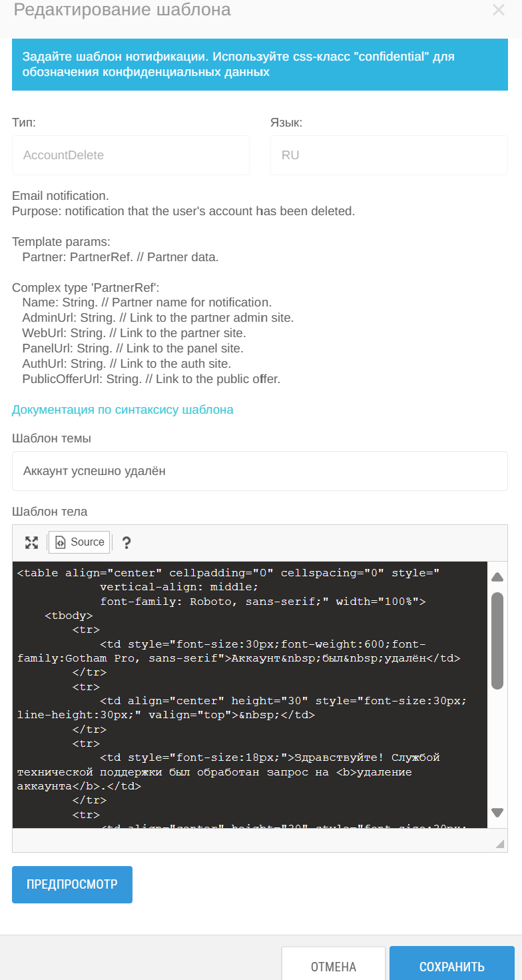This screenshot has width=522, height=980.
Task: Click the ПРЕДПРОСМОТР preview button
Action: 72,885
